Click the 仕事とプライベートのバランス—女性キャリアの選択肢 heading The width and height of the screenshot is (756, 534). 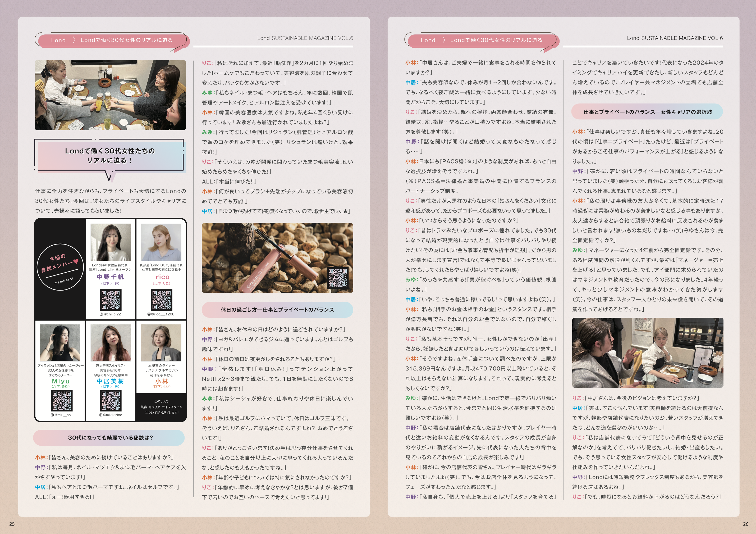(x=647, y=112)
